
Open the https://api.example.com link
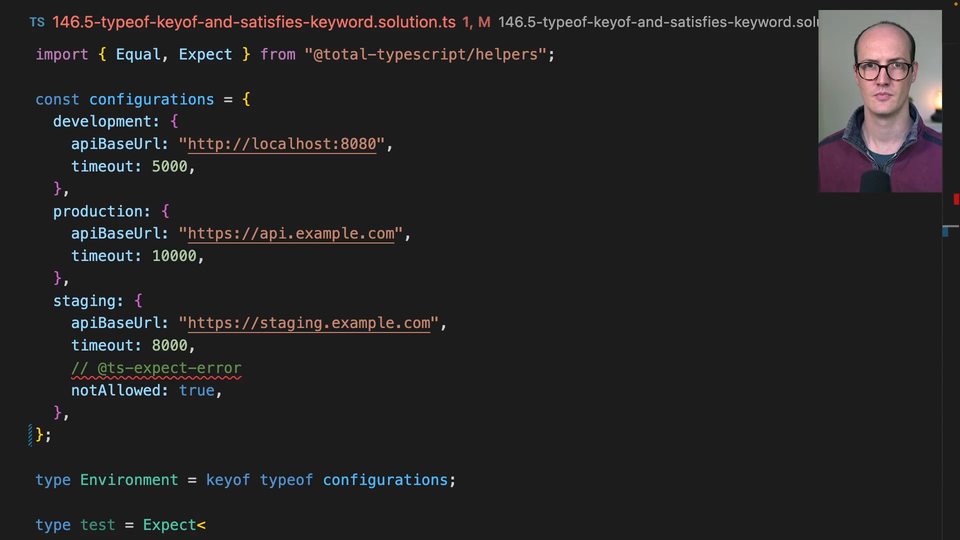(291, 234)
